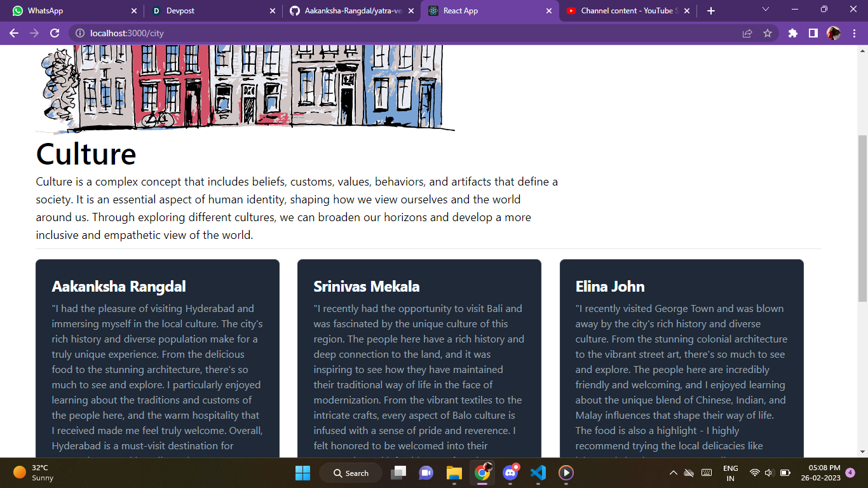
Task: Open the taskbar Search box
Action: (350, 473)
